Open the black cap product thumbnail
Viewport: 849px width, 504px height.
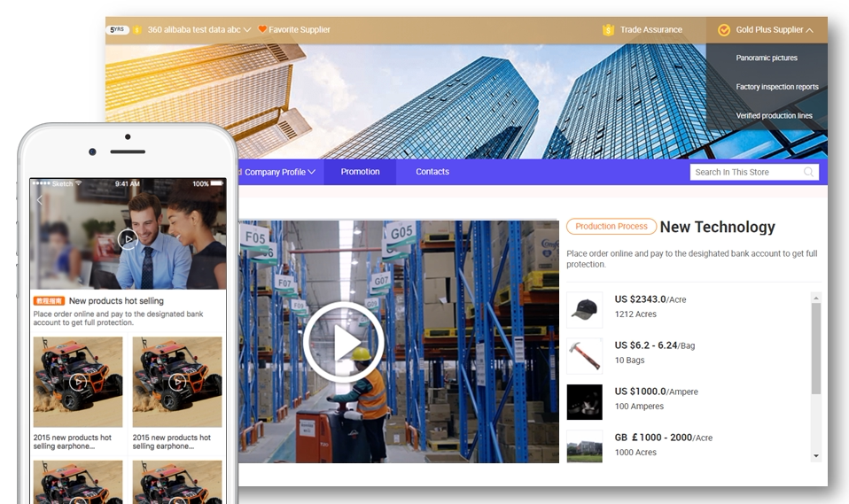point(584,310)
